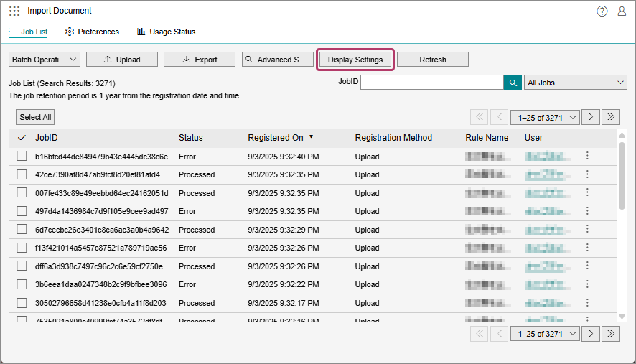Open the top page range dropdown 1–25 of 3271

[545, 118]
